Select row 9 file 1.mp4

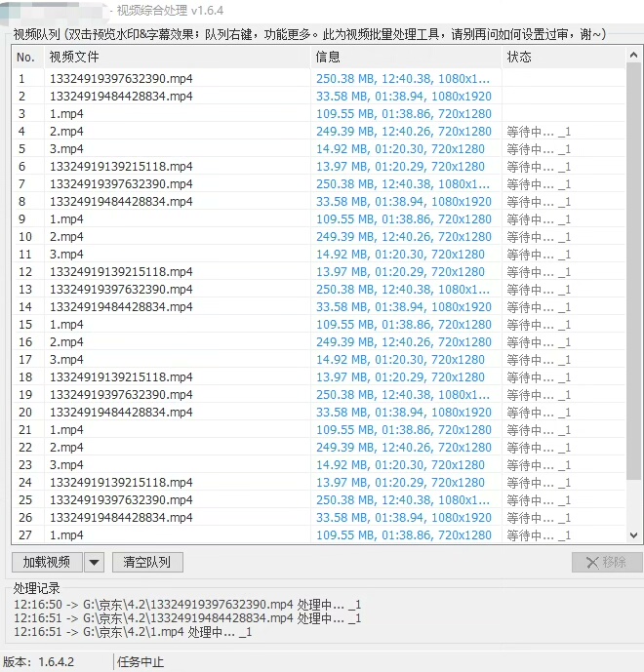click(66, 219)
